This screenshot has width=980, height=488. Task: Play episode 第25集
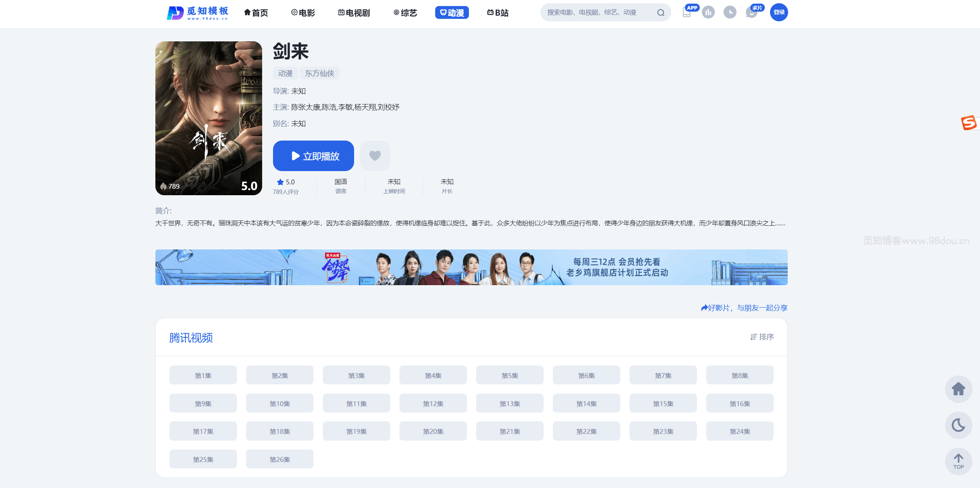point(203,459)
